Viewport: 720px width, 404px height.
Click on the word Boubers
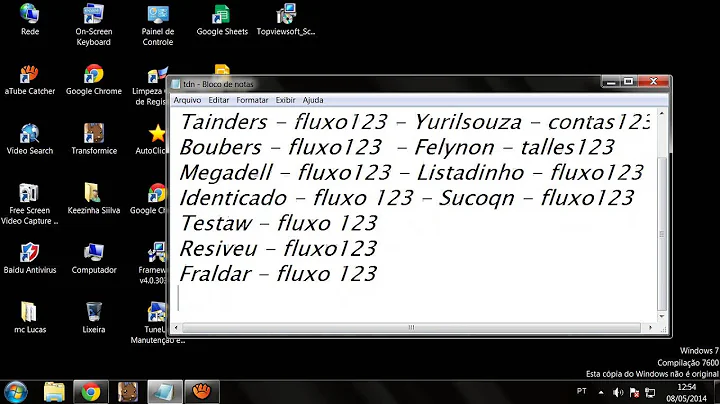coord(220,147)
